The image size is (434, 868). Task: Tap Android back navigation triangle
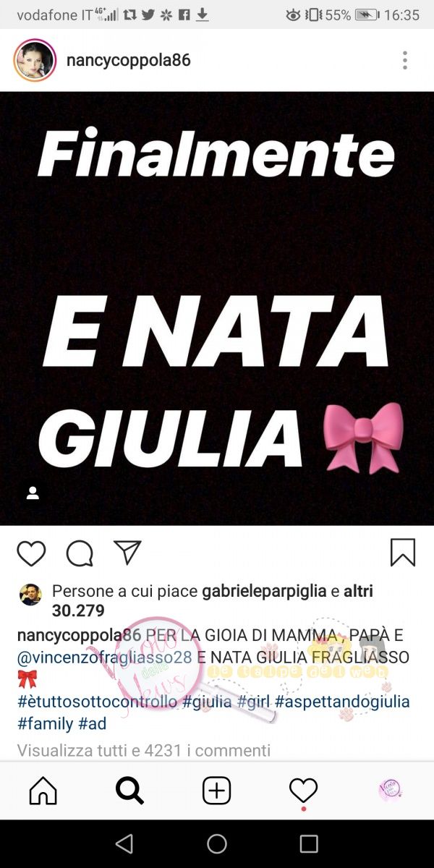(124, 843)
